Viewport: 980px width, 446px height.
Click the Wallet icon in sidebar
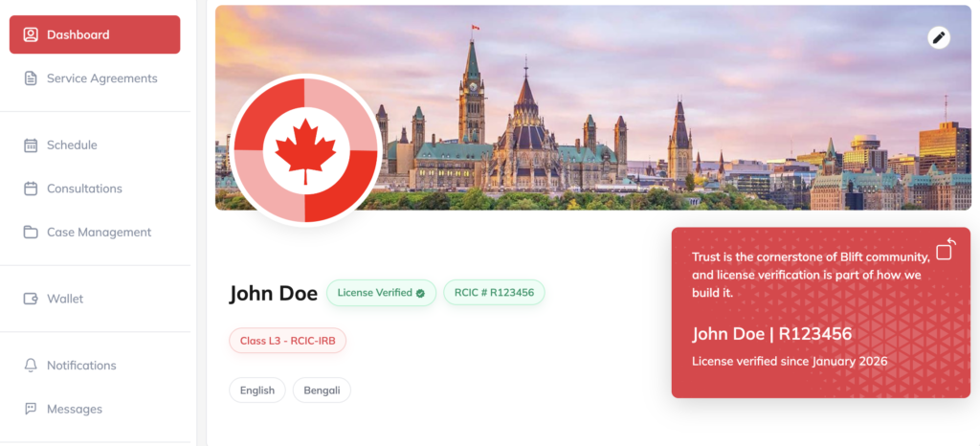click(31, 299)
